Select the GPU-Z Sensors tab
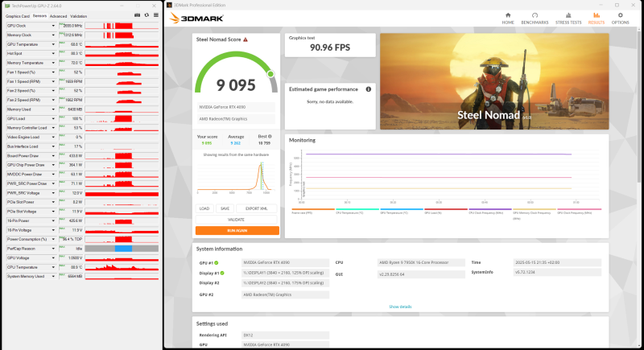 (39, 16)
